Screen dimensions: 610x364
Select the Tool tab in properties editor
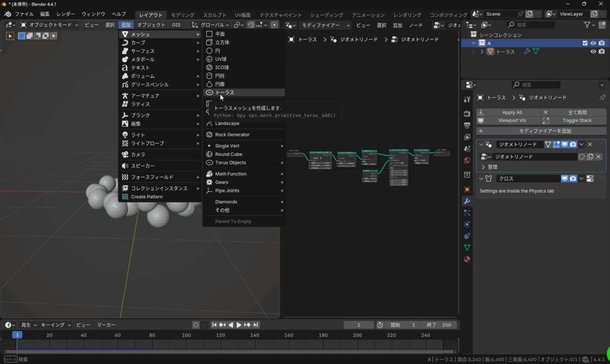(467, 99)
